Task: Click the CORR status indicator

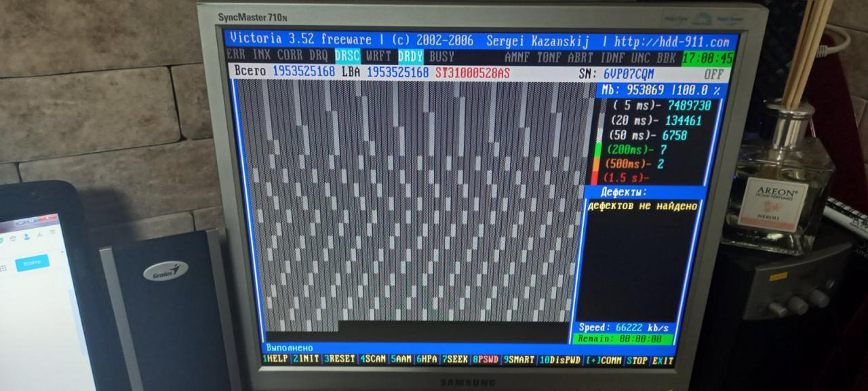Action: click(x=290, y=55)
